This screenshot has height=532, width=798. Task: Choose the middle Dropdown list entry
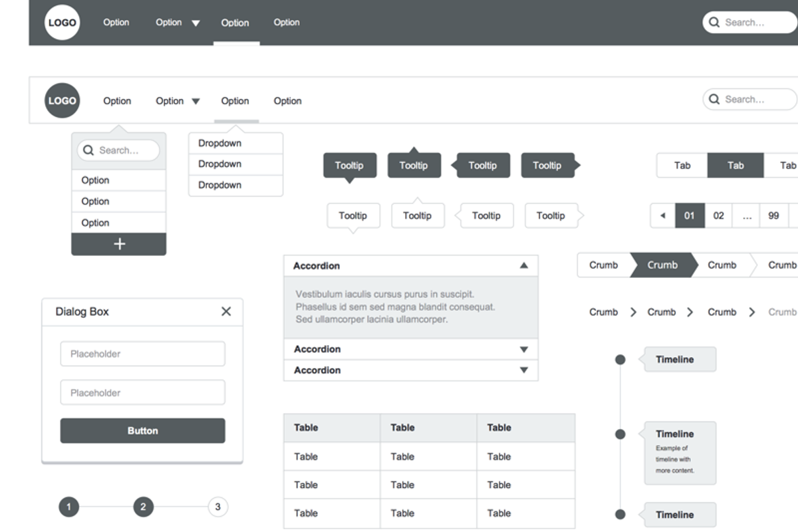point(236,164)
